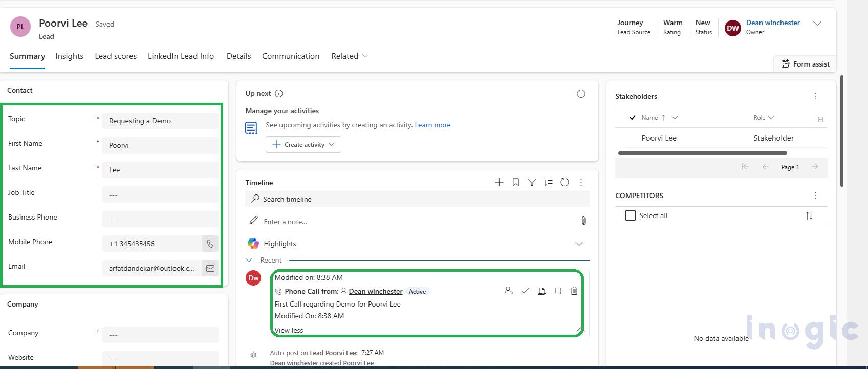
Task: Open Form assist
Action: coord(805,64)
